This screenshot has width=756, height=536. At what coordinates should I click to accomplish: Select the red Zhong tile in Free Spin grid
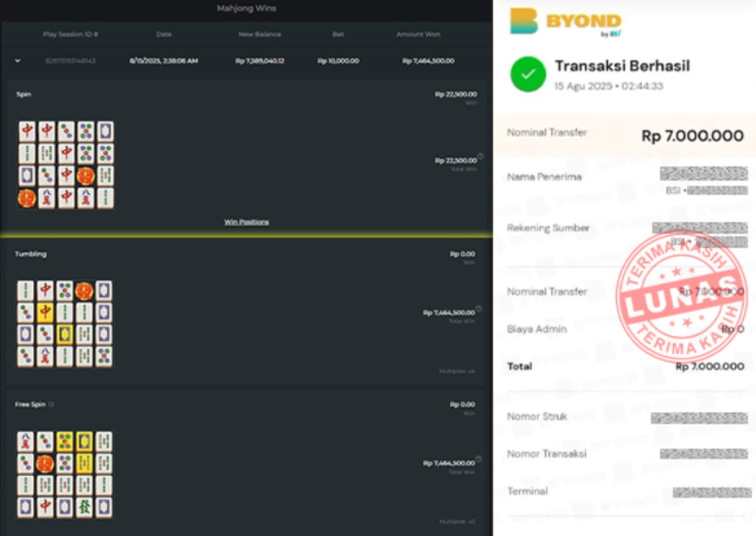[45, 507]
